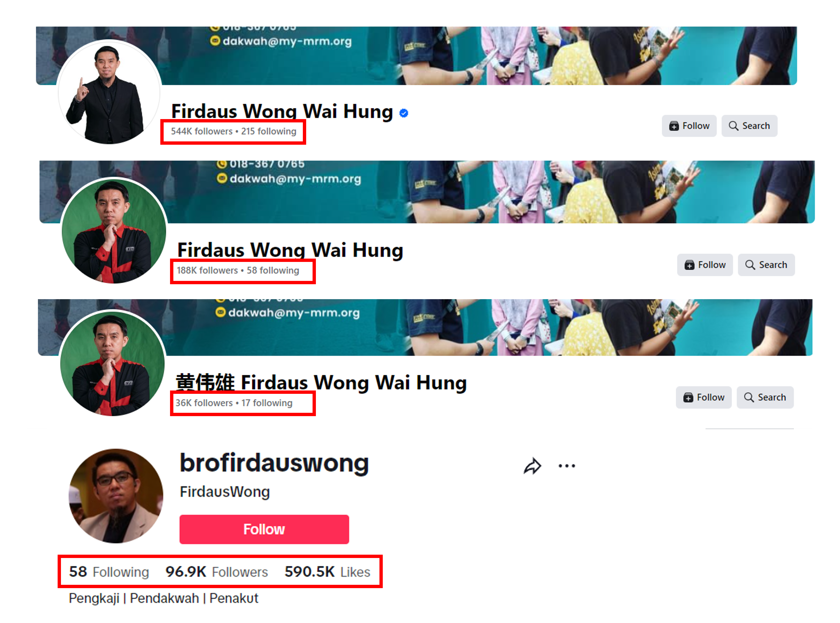Open the brofirdauswong TikTok avatar
Screen dimensions: 840x623
click(116, 496)
